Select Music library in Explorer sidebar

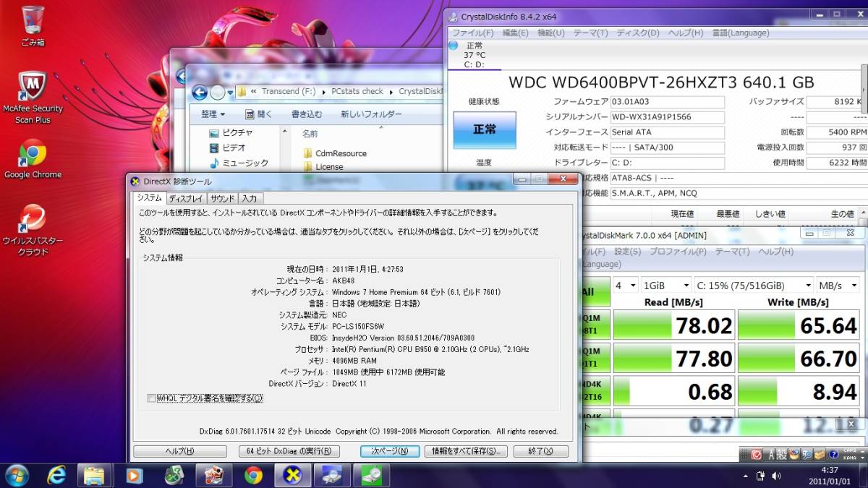click(239, 163)
